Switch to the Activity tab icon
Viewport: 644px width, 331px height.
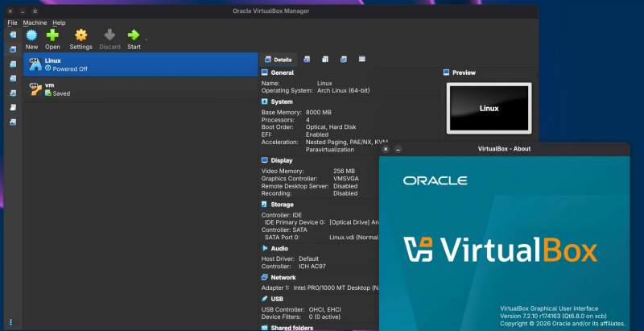tap(344, 59)
